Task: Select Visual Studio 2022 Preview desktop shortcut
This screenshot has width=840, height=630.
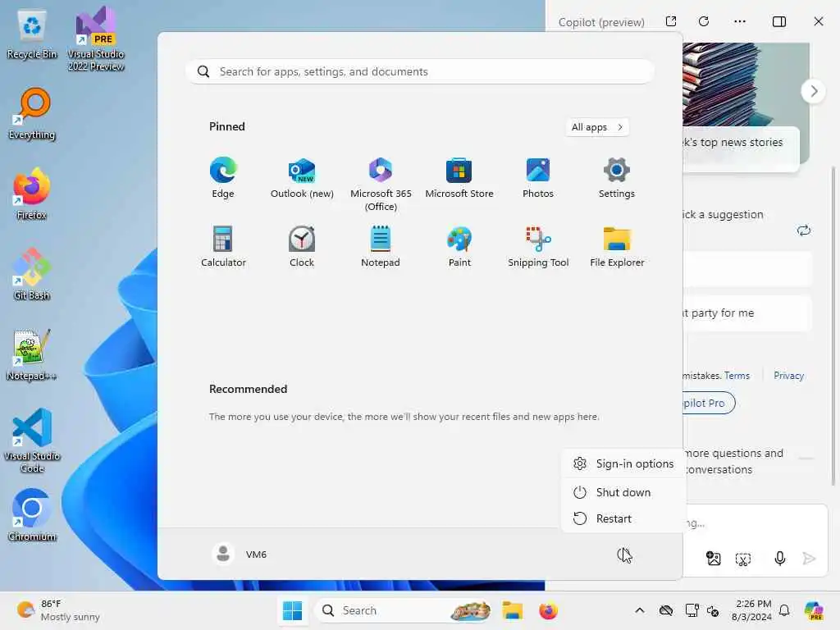Action: coord(96,39)
